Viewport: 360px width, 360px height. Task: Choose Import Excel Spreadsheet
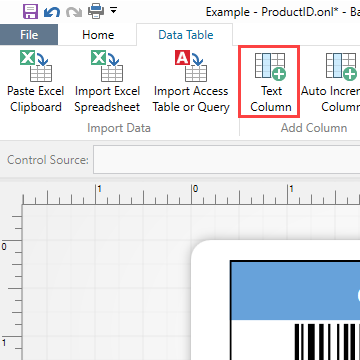click(x=107, y=82)
